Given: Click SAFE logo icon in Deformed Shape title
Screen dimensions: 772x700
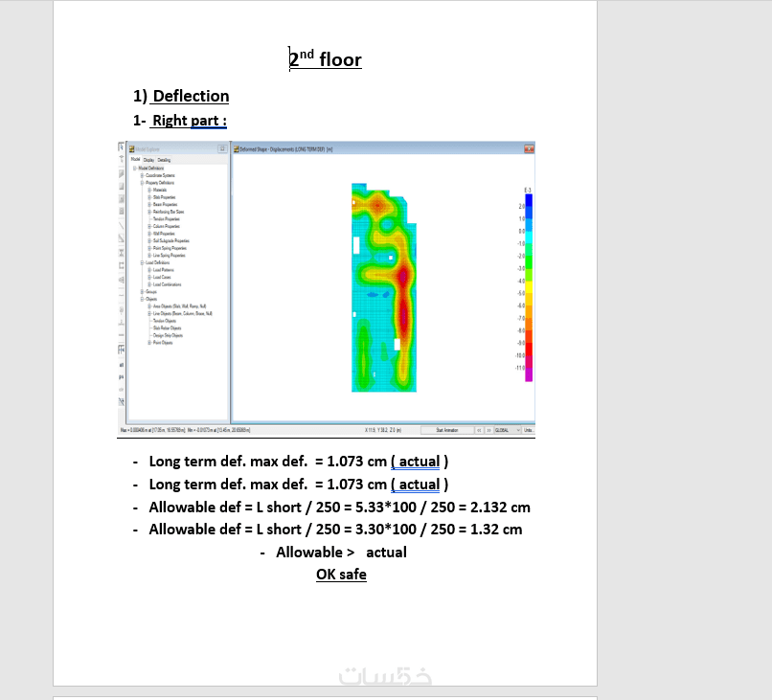Looking at the screenshot, I should (237, 149).
